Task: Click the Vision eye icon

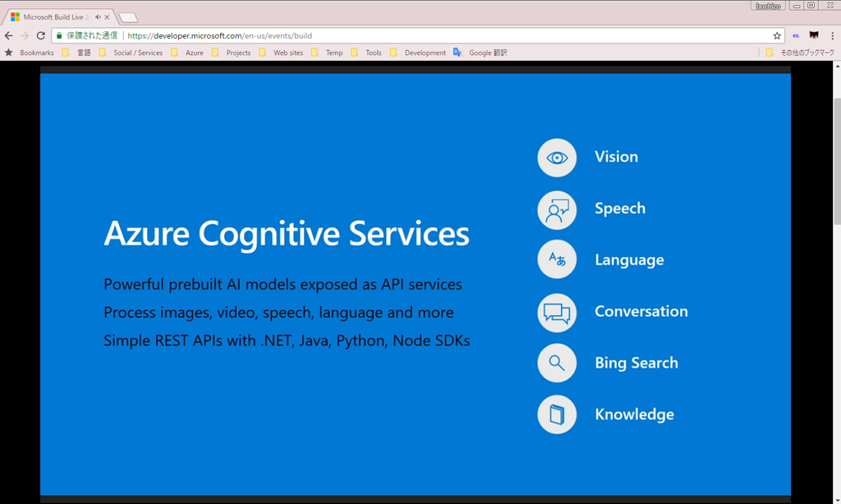Action: point(557,158)
